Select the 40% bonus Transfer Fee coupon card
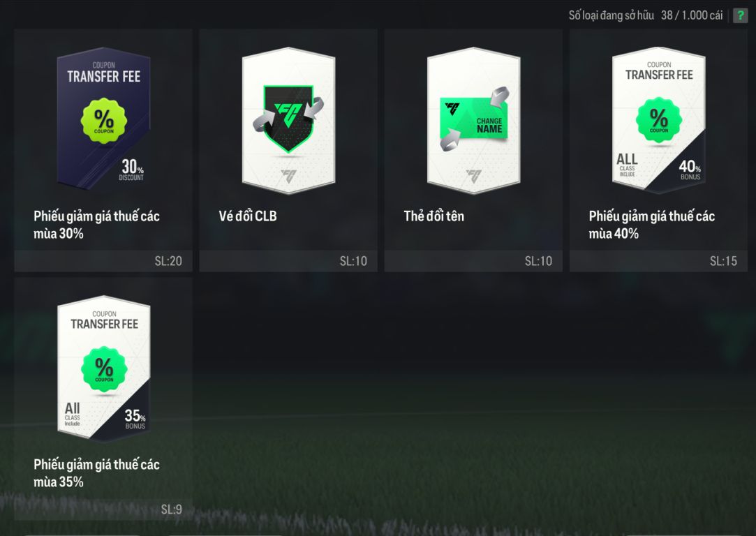This screenshot has width=756, height=536. pyautogui.click(x=658, y=121)
